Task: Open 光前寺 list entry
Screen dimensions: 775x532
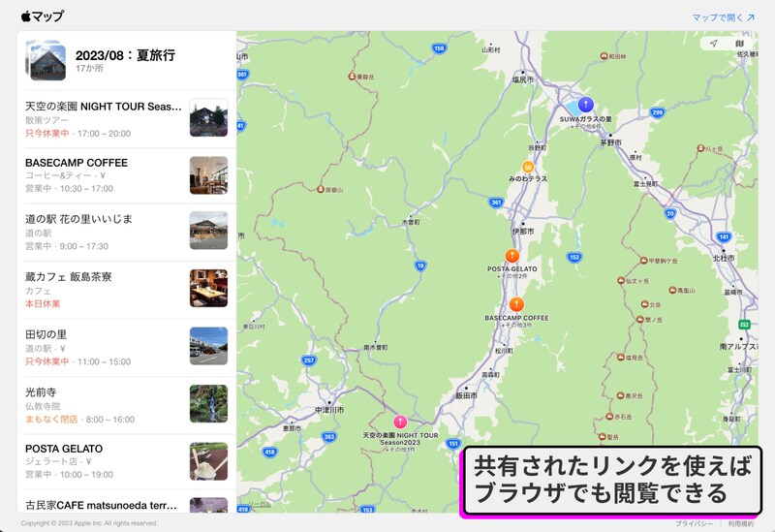Action: coord(127,405)
